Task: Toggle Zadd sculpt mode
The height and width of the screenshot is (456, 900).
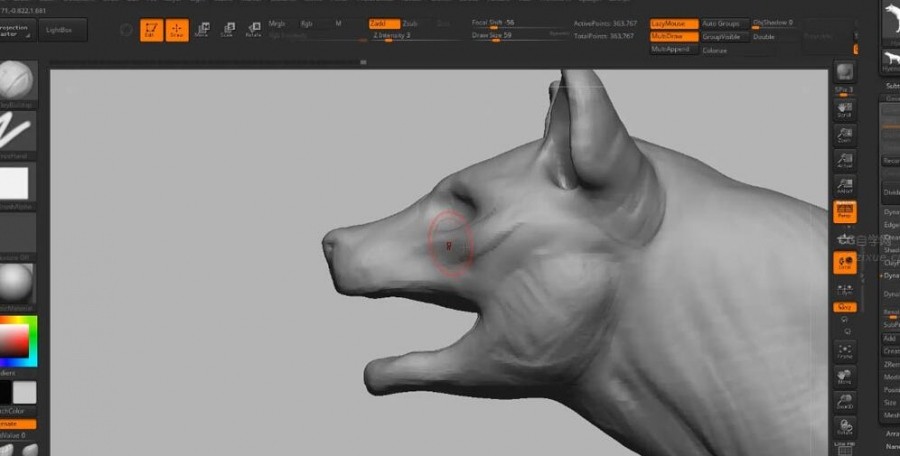Action: tap(384, 24)
